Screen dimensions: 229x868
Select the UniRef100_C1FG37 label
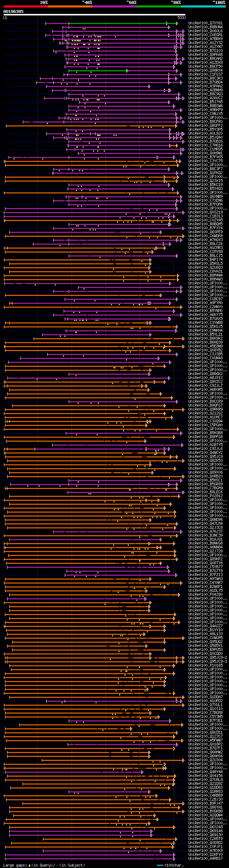coord(205,75)
